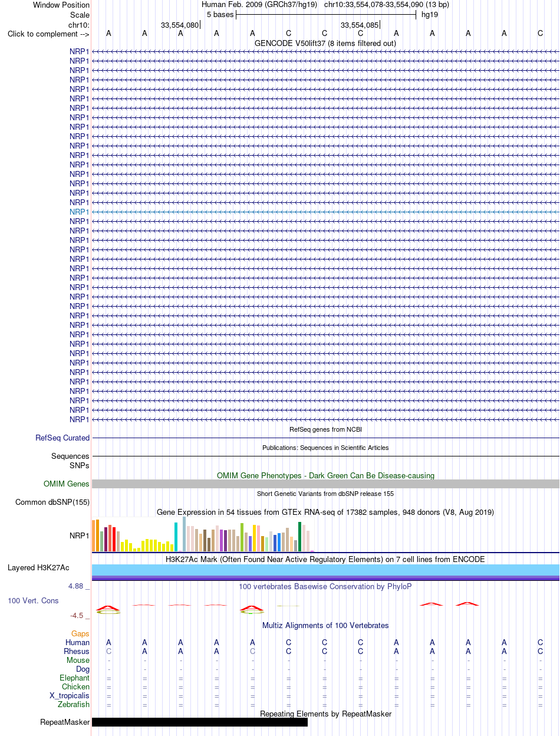Click the 'RefSeq Curated' track label
The width and height of the screenshot is (560, 736).
pos(62,438)
